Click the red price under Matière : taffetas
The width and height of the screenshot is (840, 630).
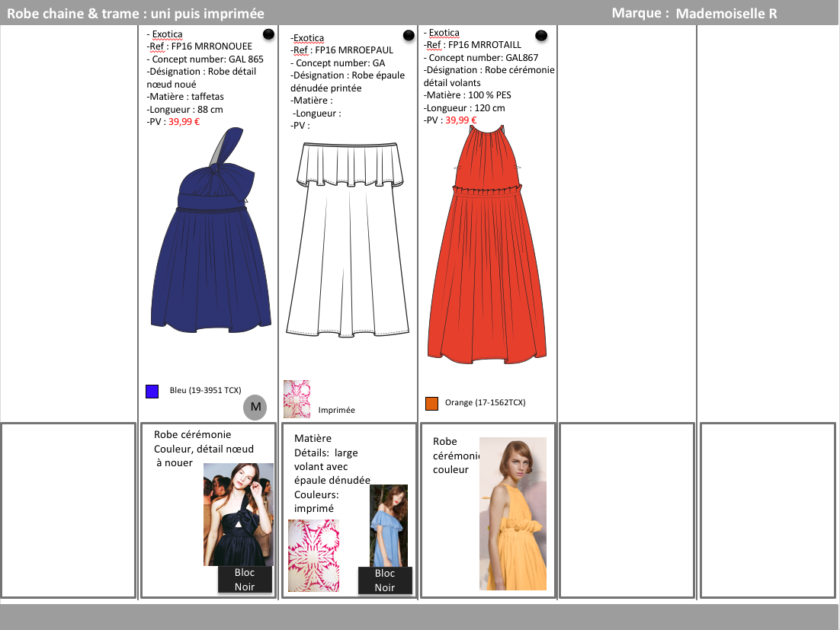tap(184, 122)
